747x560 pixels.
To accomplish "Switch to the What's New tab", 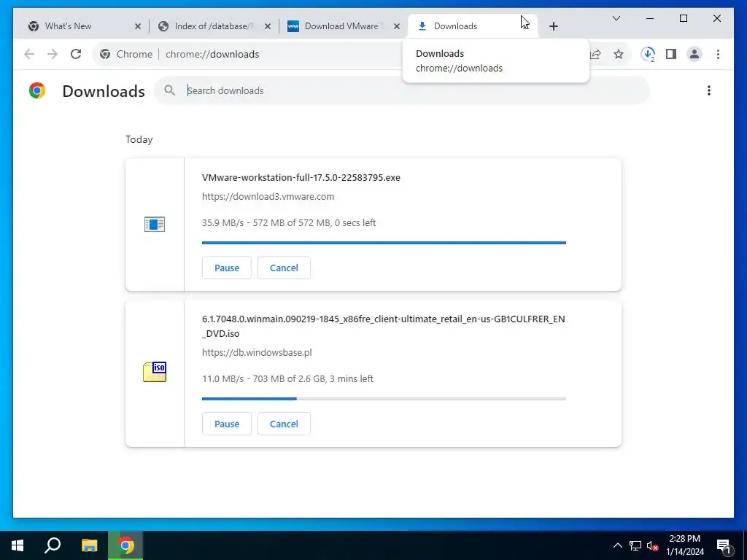I will click(x=84, y=26).
